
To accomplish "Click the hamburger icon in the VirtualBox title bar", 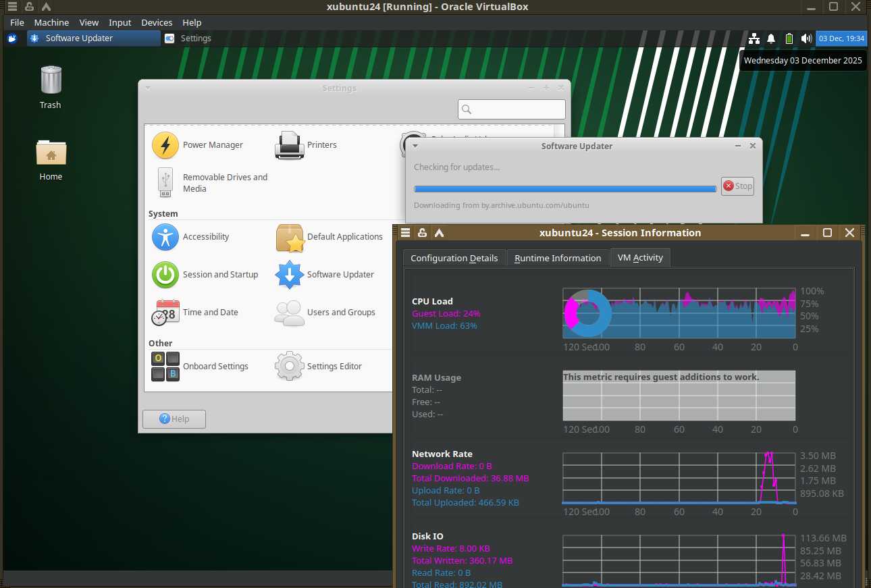I will (12, 7).
